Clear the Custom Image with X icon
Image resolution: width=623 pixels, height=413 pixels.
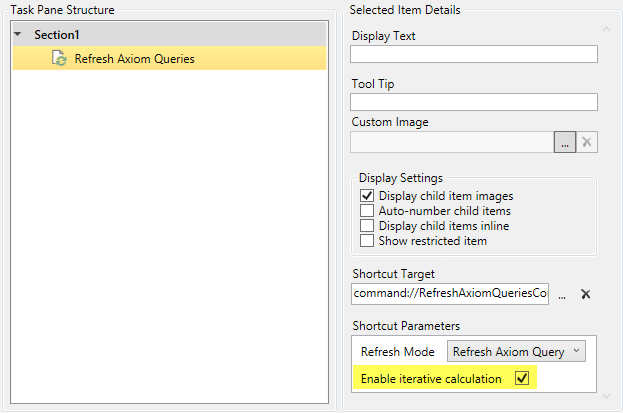click(x=588, y=142)
